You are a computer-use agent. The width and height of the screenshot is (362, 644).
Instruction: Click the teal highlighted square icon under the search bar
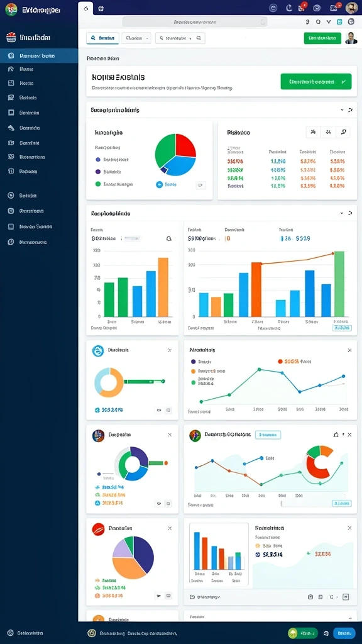pos(339,22)
